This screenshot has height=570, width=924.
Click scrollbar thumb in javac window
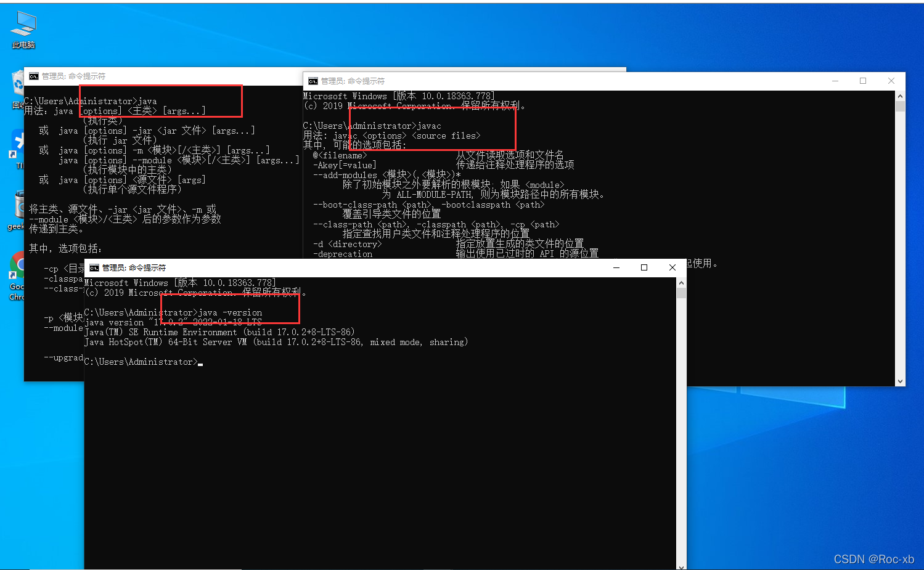tap(900, 107)
